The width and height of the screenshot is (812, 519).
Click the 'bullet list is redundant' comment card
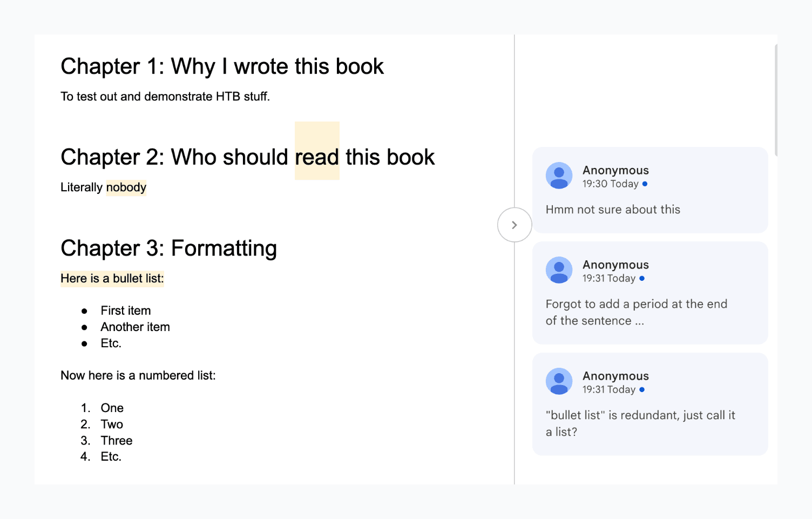[649, 404]
